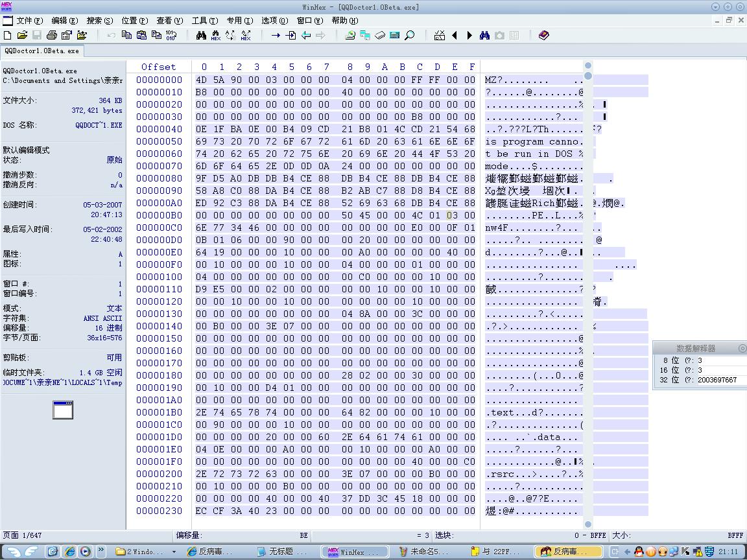
Task: Click the 4D byte at offset 00000000
Action: tap(201, 80)
